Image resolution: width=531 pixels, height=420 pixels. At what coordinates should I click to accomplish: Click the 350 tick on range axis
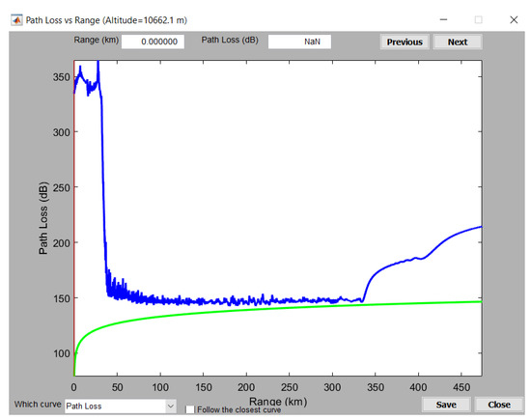point(376,387)
